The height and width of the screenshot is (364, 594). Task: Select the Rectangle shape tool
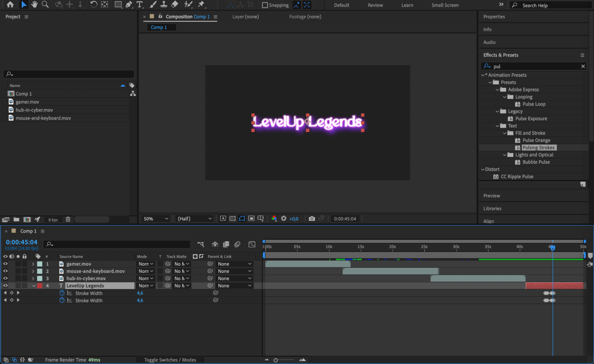point(118,4)
